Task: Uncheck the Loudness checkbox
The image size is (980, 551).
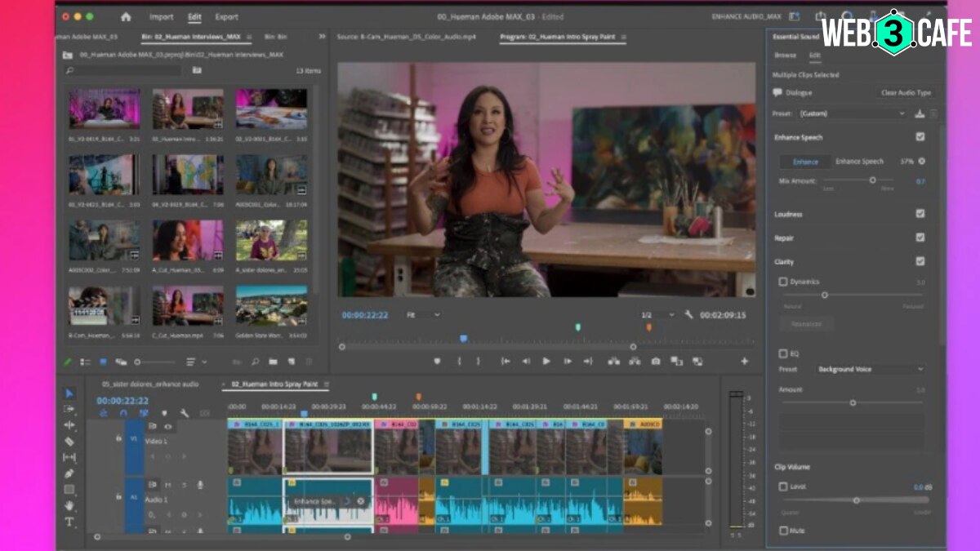Action: point(922,215)
